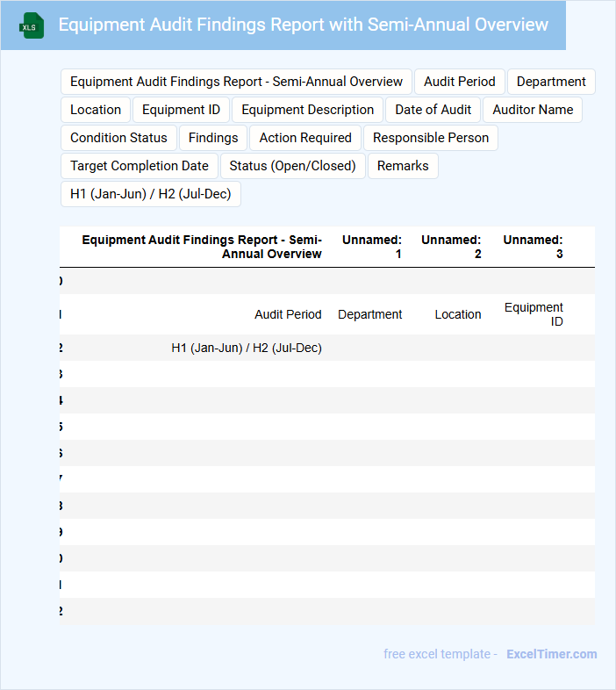
Task: Select the Condition Status tag
Action: pos(118,138)
